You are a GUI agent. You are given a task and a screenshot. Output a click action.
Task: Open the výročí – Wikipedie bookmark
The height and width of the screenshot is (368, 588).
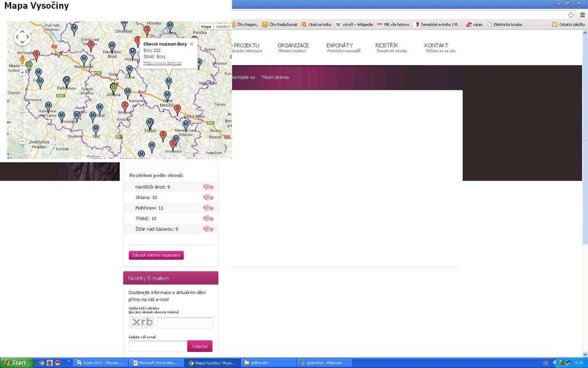(354, 24)
